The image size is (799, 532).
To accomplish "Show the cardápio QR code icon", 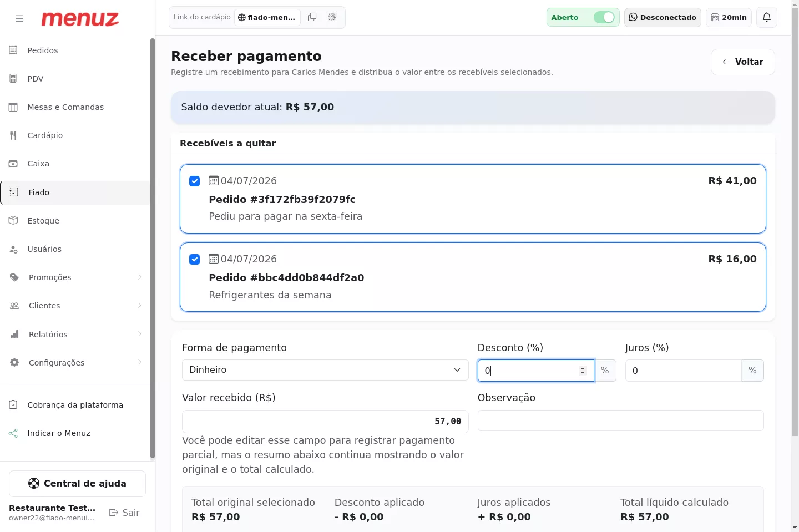I will 332,17.
